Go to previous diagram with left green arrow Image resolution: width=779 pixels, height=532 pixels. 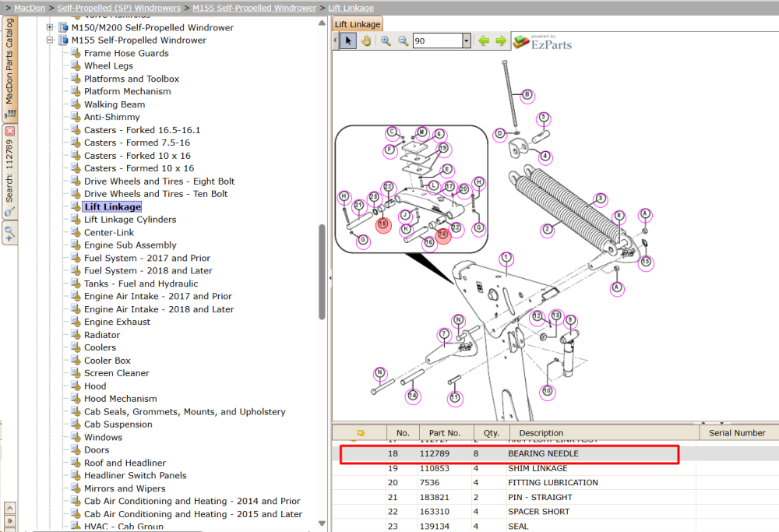[484, 41]
